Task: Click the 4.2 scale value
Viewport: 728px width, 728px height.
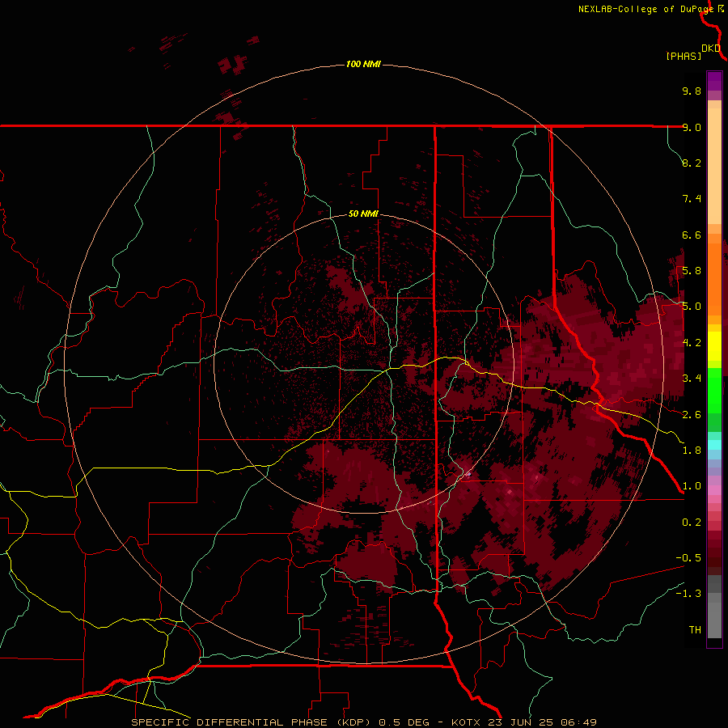Action: 692,343
